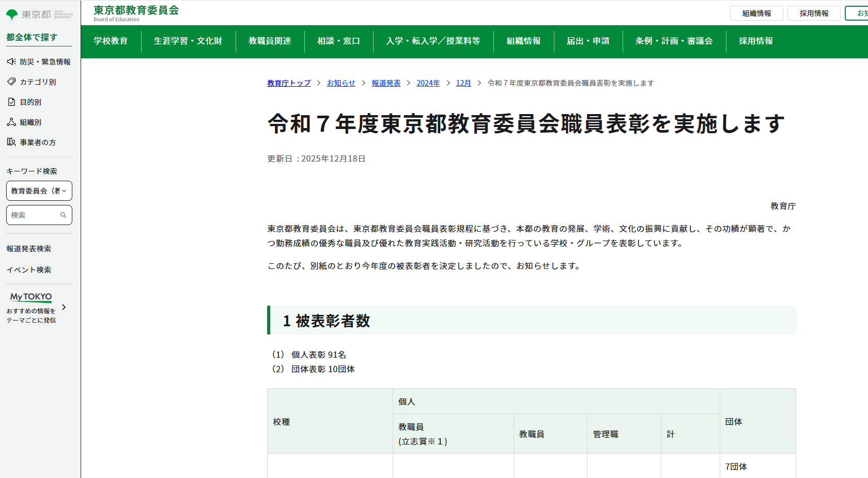Click the 組織情報 button at top right
Screen dimensions: 868x478
point(756,13)
